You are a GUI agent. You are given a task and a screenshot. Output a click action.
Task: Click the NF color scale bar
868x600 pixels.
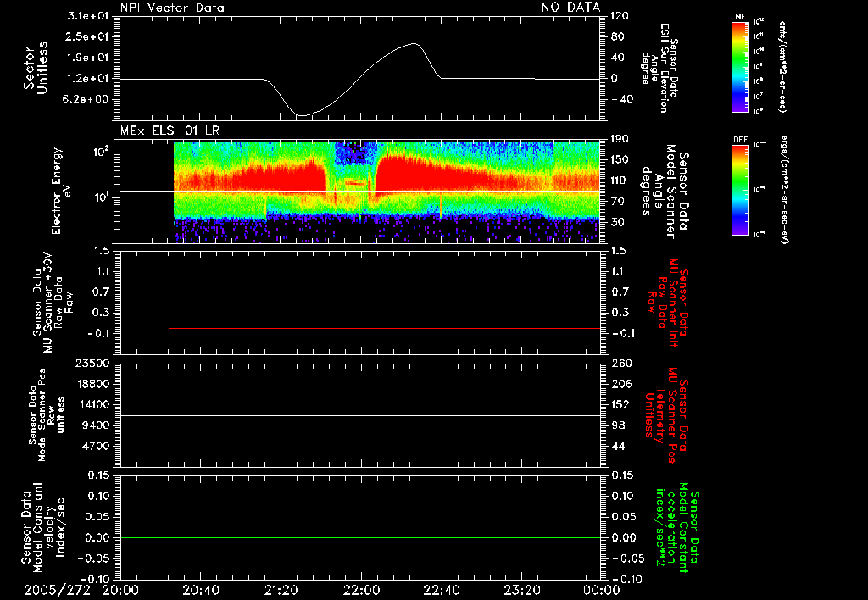741,67
